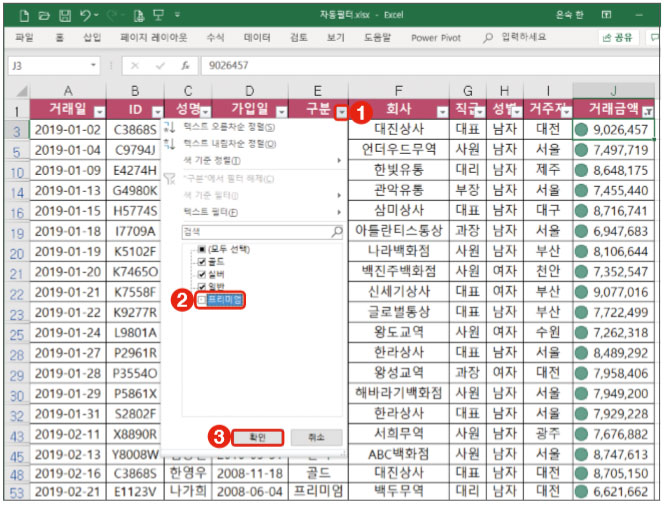Click the comments icon beside Share

[655, 38]
